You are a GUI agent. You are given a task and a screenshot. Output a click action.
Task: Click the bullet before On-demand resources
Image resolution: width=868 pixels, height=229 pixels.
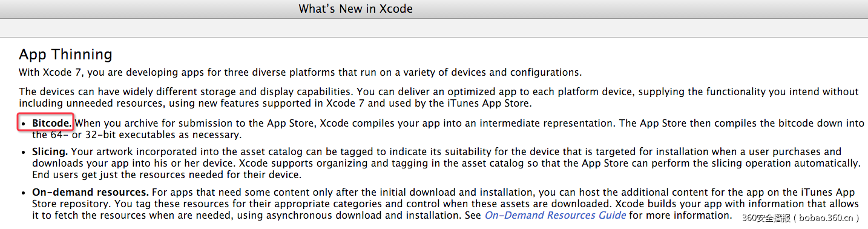coord(24,193)
